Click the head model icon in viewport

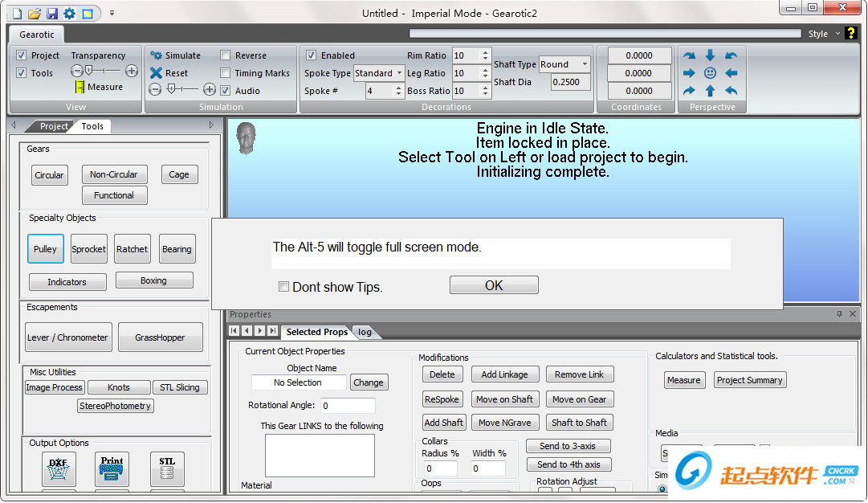[246, 138]
